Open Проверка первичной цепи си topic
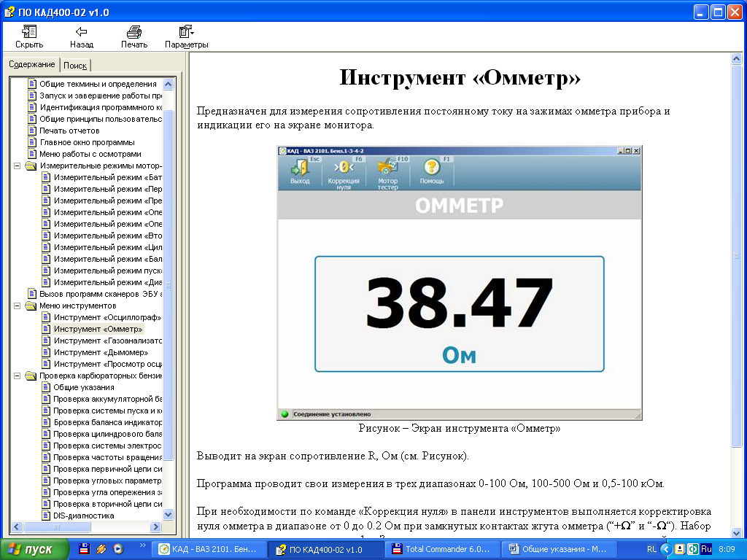Screen dimensions: 747x560 point(108,469)
